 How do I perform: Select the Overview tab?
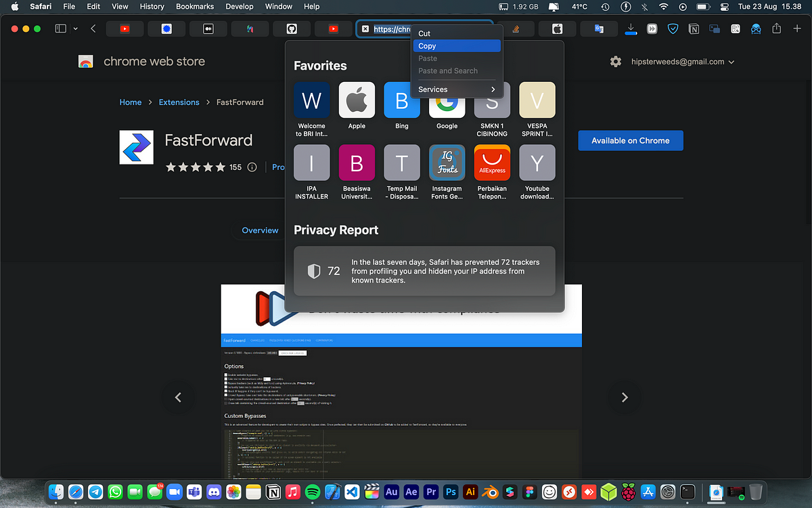click(x=260, y=230)
